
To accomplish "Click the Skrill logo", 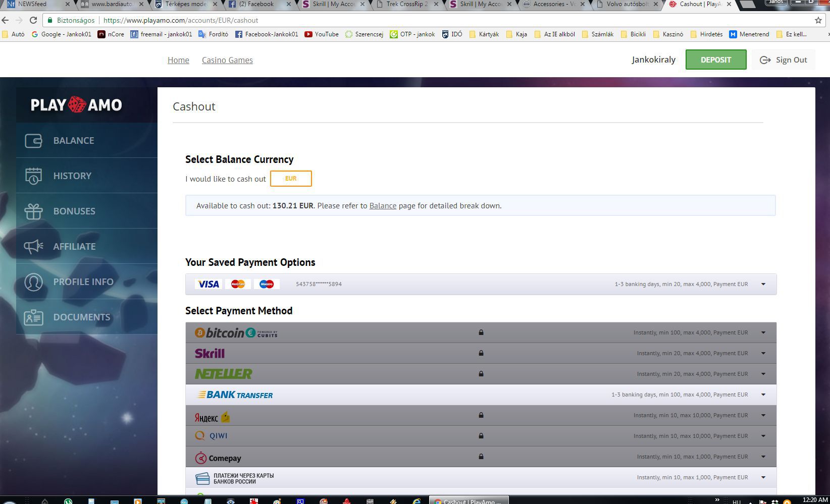I will (210, 354).
